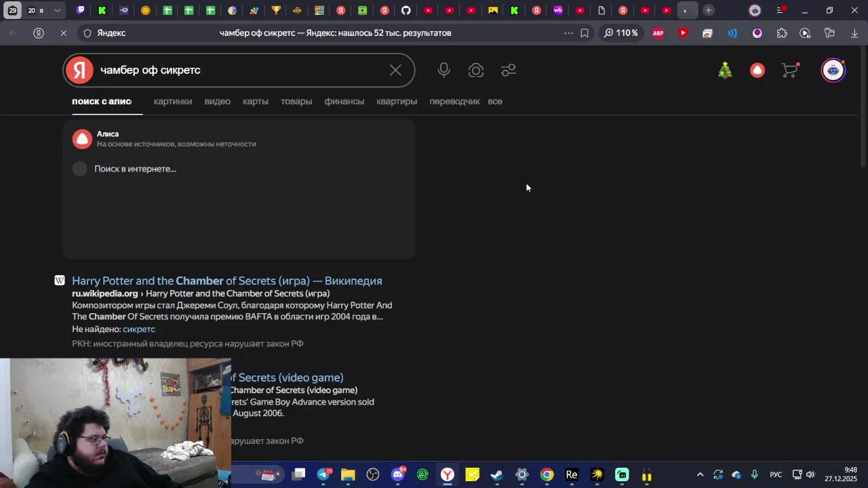
Task: Open search settings with the sliders icon
Action: coord(509,70)
